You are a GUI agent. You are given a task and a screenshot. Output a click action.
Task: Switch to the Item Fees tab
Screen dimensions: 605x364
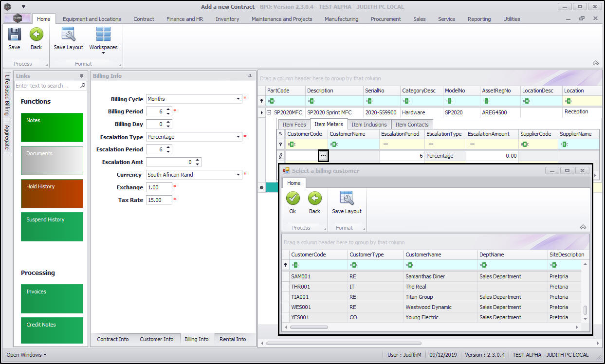tap(294, 125)
